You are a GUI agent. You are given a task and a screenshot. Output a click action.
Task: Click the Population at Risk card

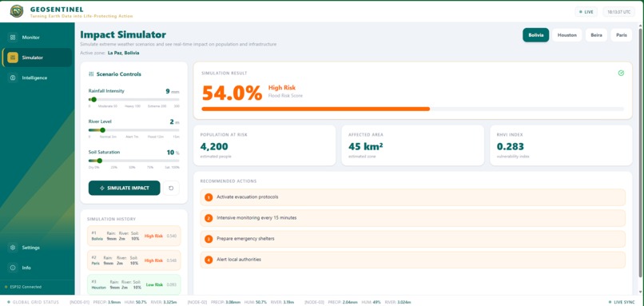pyautogui.click(x=264, y=145)
